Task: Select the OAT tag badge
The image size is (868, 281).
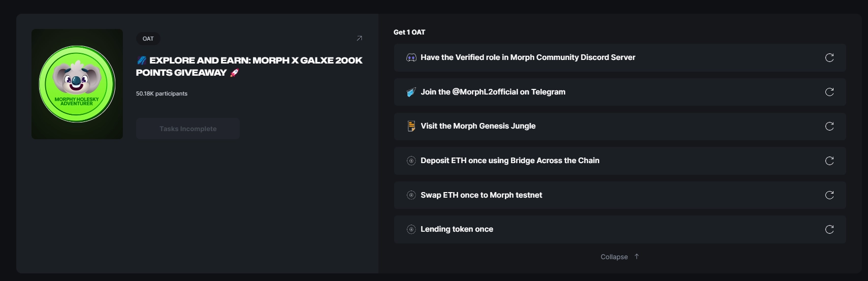Action: point(148,39)
